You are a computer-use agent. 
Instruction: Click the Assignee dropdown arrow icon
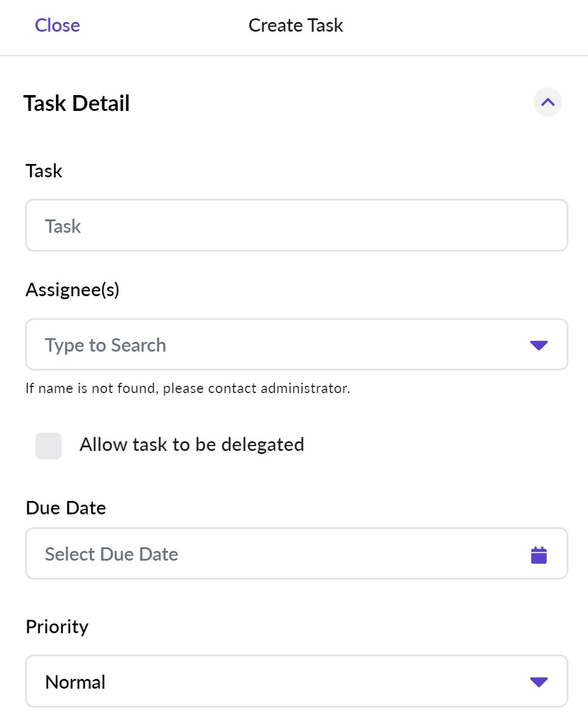tap(539, 346)
